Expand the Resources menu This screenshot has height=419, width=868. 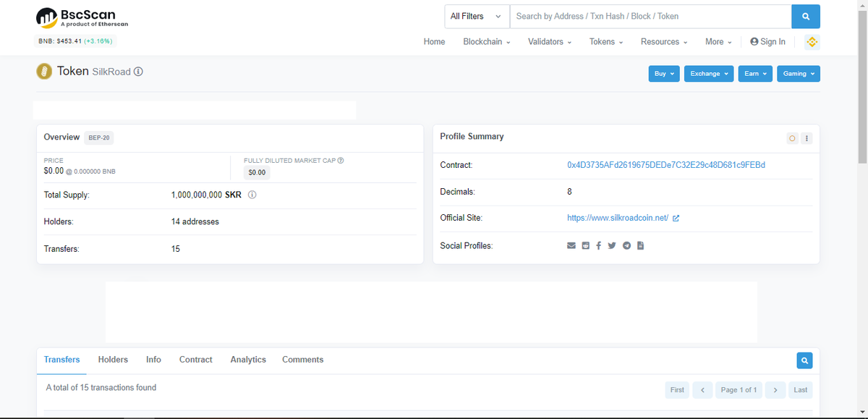point(664,42)
